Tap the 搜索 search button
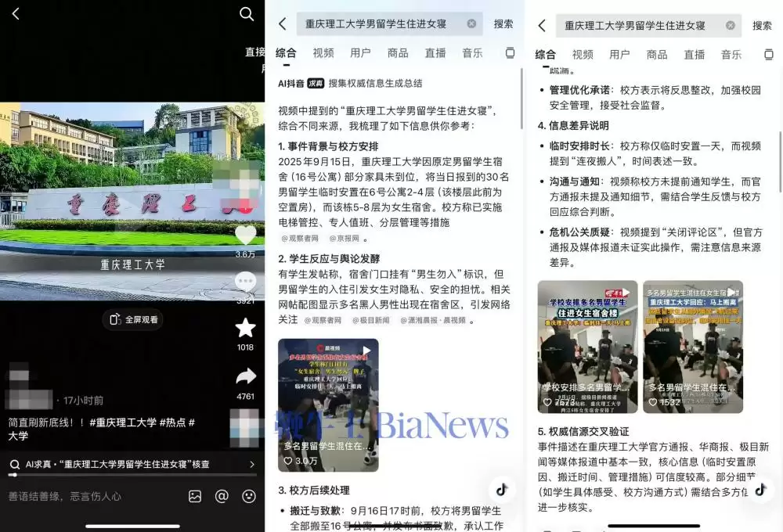 coord(503,23)
